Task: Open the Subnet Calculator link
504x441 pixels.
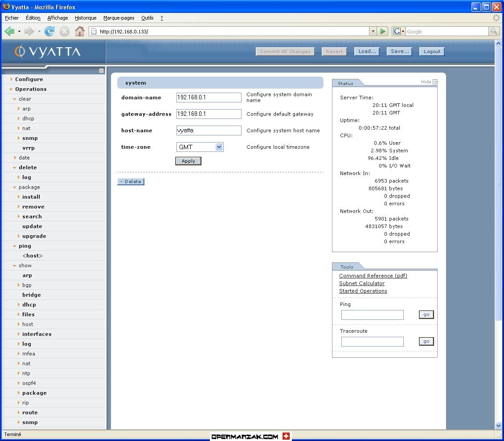Action: (x=362, y=284)
